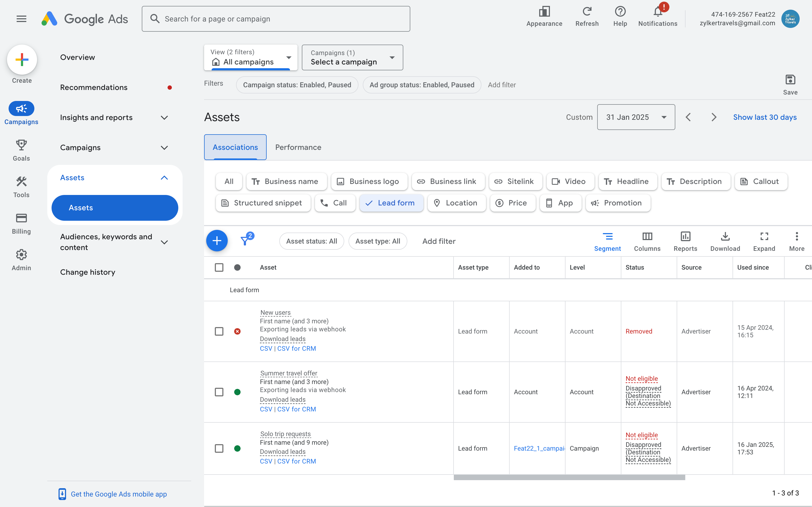This screenshot has width=812, height=507.
Task: Click the Download icon above the table
Action: [725, 237]
